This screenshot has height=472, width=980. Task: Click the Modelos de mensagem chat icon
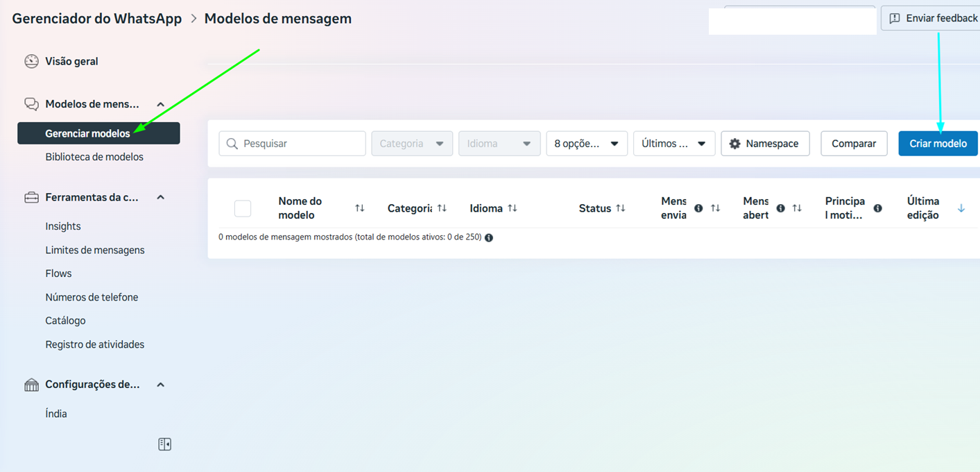31,104
